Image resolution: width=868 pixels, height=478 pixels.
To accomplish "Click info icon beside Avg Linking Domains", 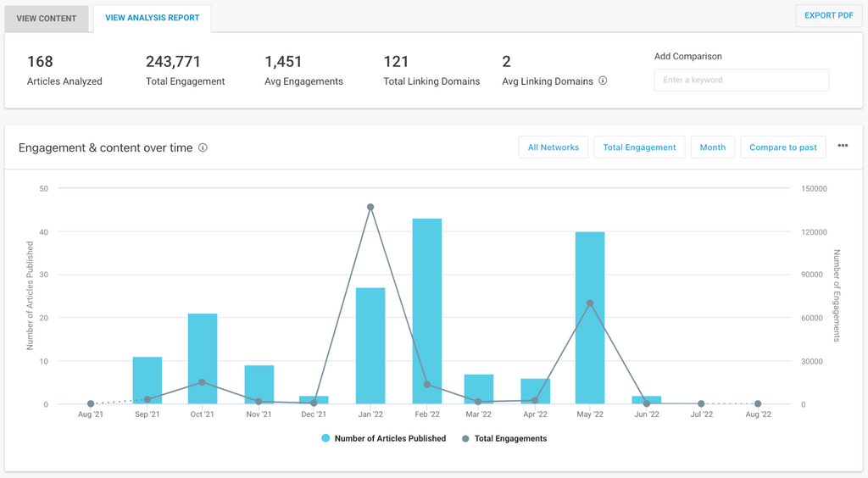I will 603,81.
